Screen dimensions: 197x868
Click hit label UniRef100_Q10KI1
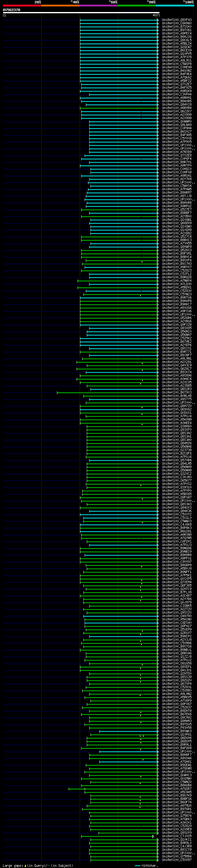(x=177, y=839)
